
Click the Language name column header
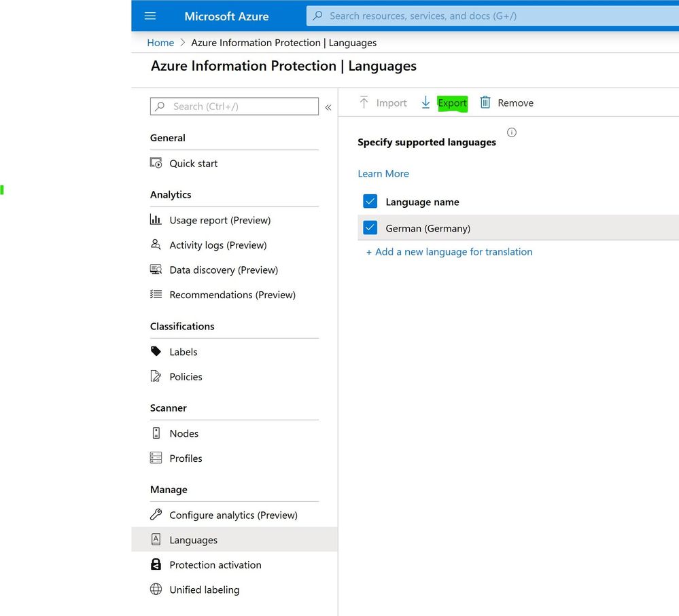[x=422, y=202]
